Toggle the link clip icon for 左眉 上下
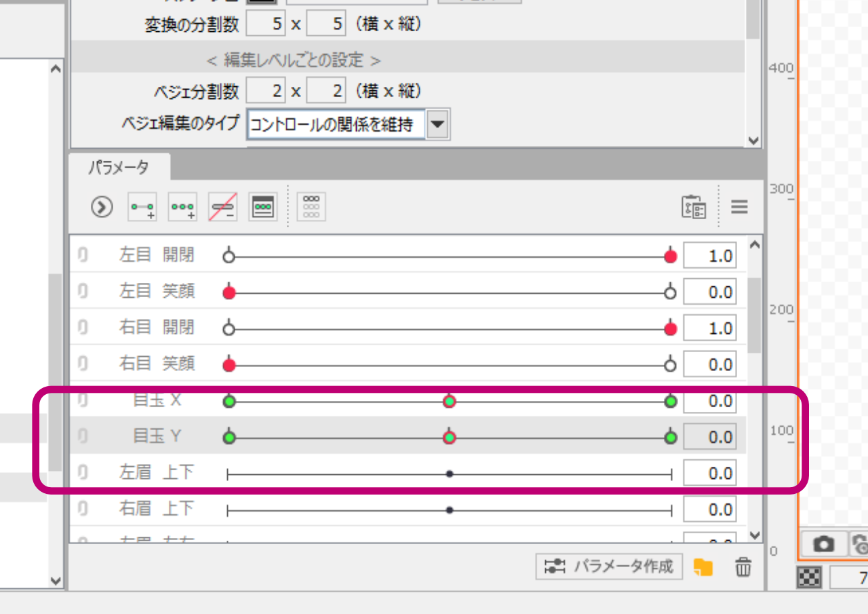The image size is (868, 614). point(83,473)
